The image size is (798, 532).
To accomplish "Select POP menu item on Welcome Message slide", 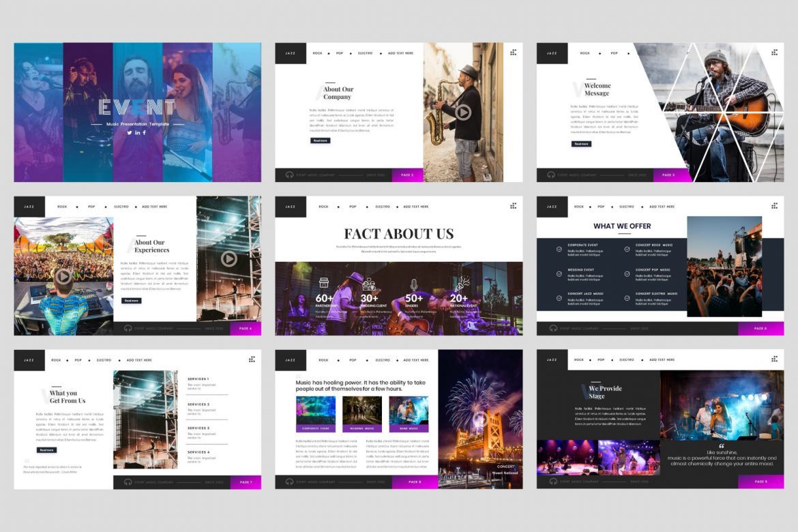I will 615,53.
